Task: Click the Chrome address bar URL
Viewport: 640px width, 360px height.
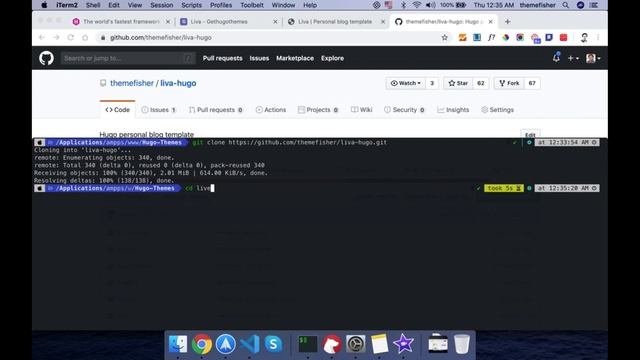Action: click(161, 38)
